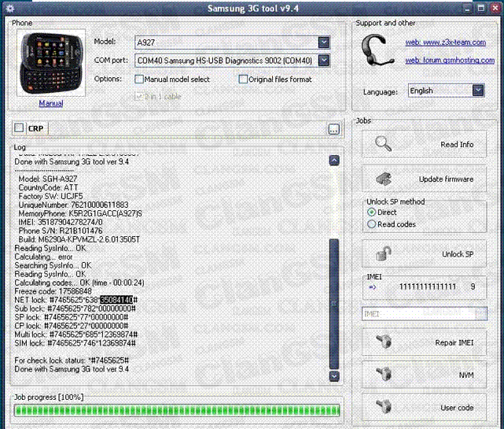Click the Factory SW: UCJF5 line
The image size is (504, 429).
[50, 196]
